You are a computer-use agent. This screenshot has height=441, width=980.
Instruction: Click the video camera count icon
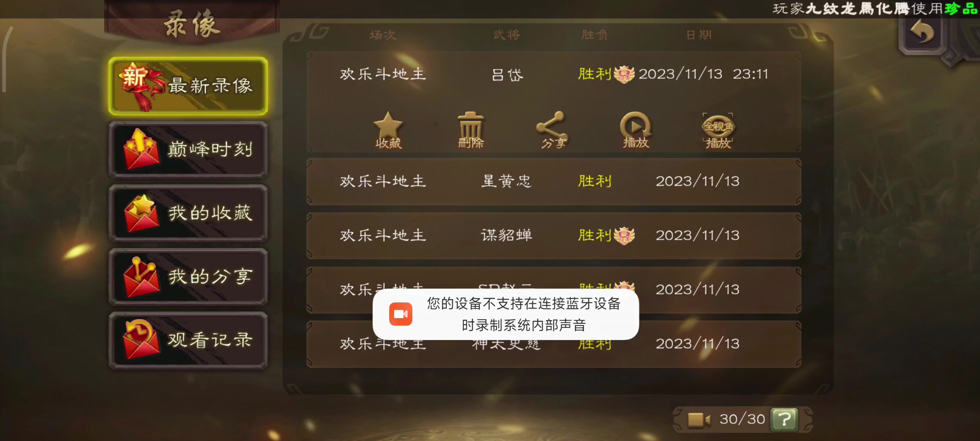699,419
